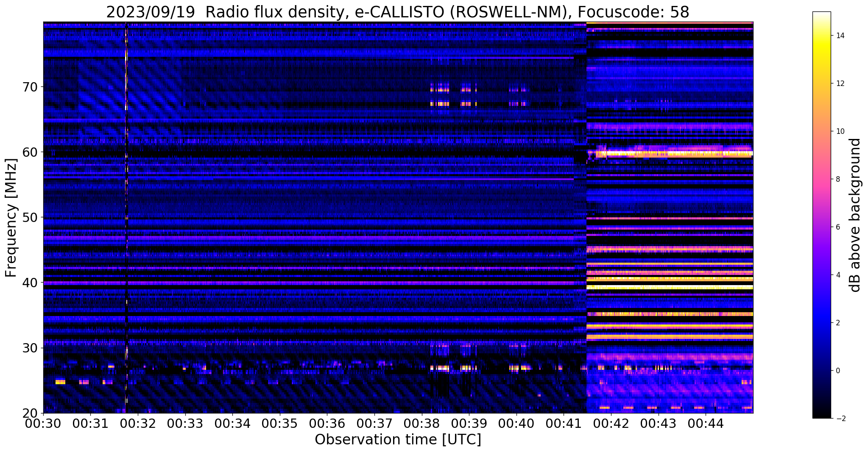Click the 00:30 time tick label
The height and width of the screenshot is (452, 868).
[x=43, y=424]
